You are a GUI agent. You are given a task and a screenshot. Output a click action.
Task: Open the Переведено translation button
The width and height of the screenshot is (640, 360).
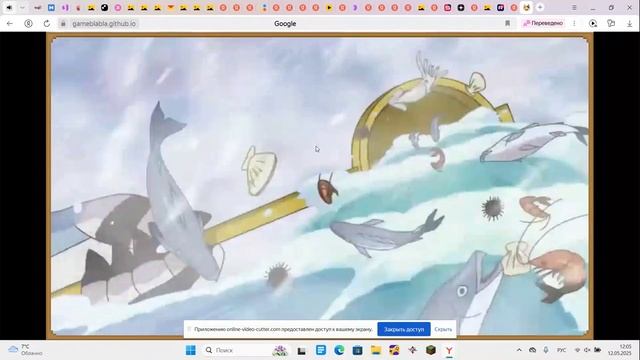click(543, 23)
